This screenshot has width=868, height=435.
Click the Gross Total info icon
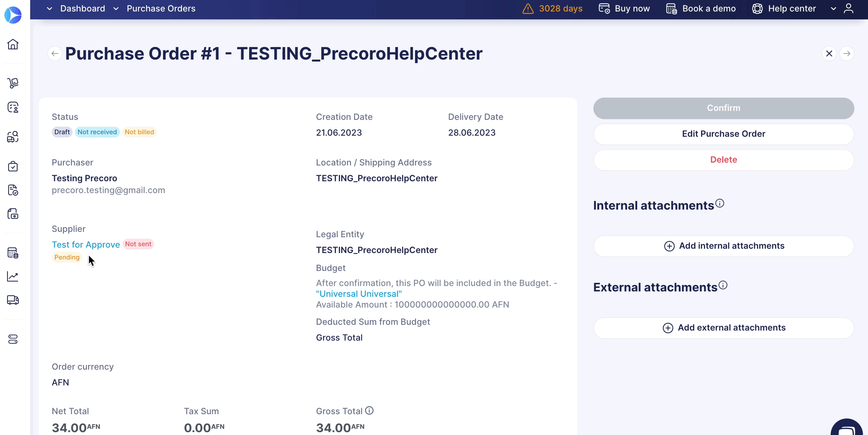[x=369, y=411]
